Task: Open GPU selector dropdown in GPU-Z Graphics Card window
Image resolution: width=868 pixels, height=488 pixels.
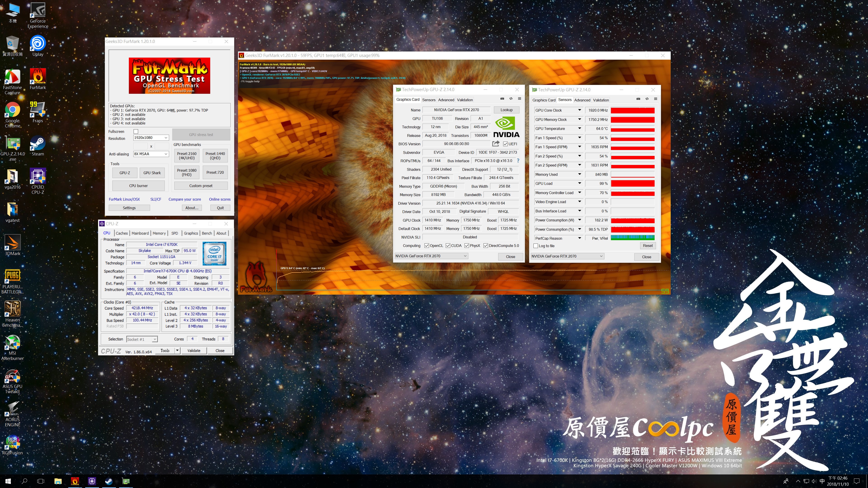Action: 431,256
